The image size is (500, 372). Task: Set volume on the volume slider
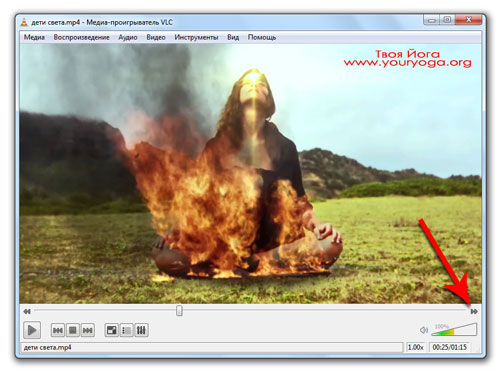point(454,329)
